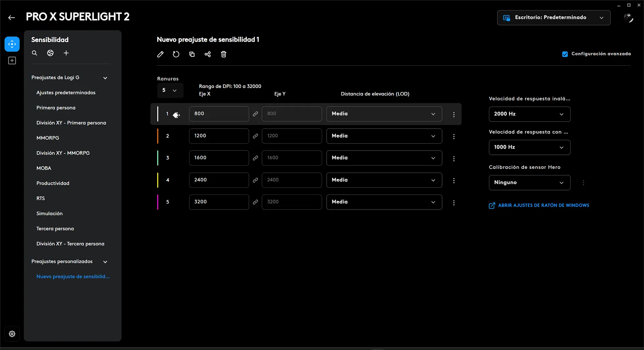Toggle XY link icon on 2400 row
Viewport: 644px width, 350px height.
click(x=255, y=180)
